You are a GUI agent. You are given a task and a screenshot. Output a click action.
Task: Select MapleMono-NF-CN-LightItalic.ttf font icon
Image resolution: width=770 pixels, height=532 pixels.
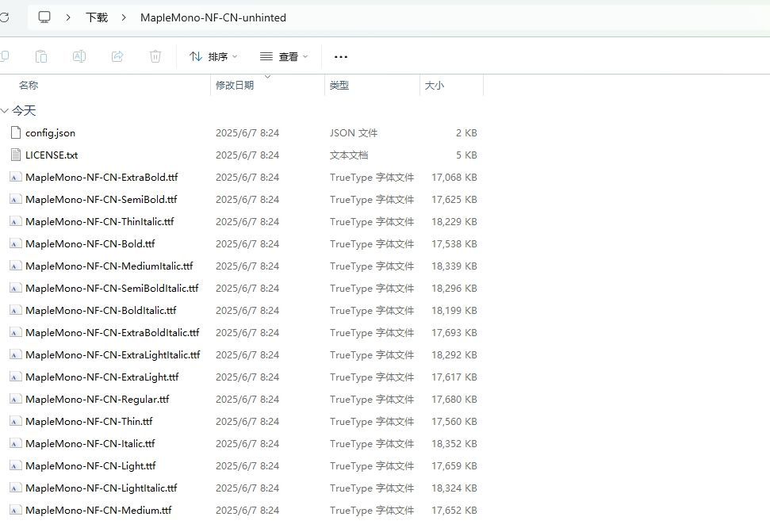[16, 488]
